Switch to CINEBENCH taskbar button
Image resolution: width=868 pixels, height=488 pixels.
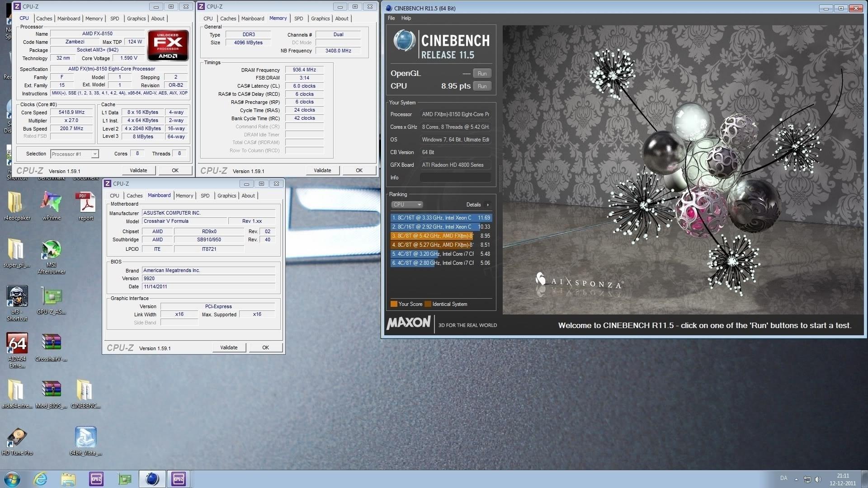[152, 479]
